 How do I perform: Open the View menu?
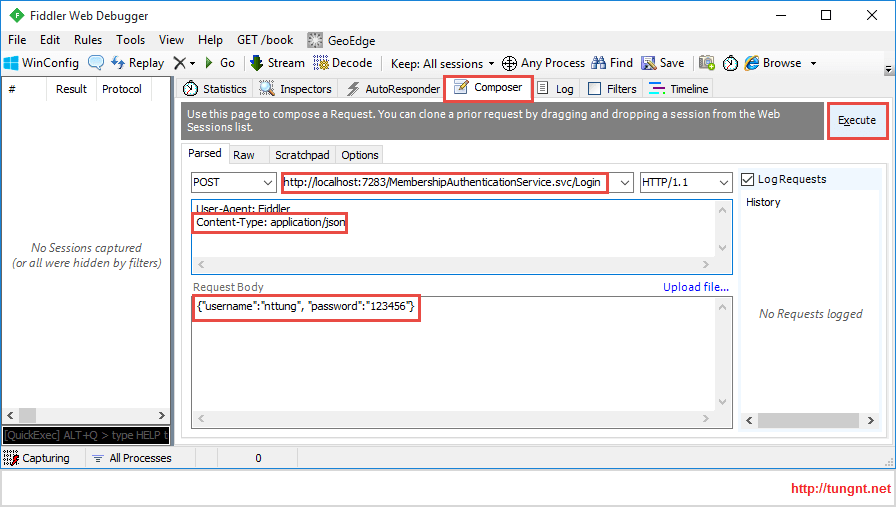[x=171, y=40]
